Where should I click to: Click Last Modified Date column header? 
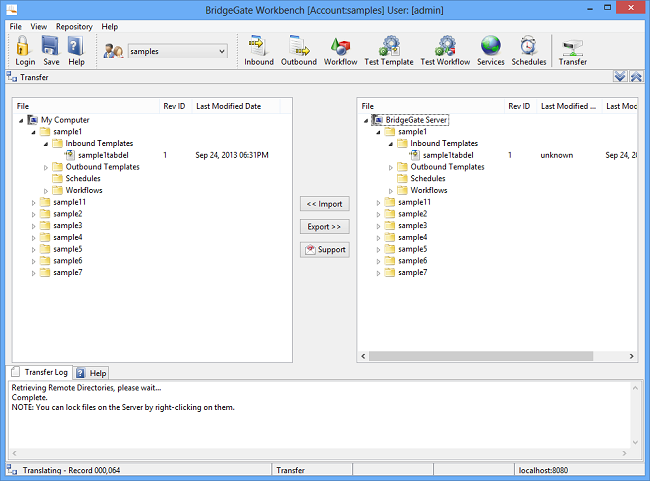[236, 106]
